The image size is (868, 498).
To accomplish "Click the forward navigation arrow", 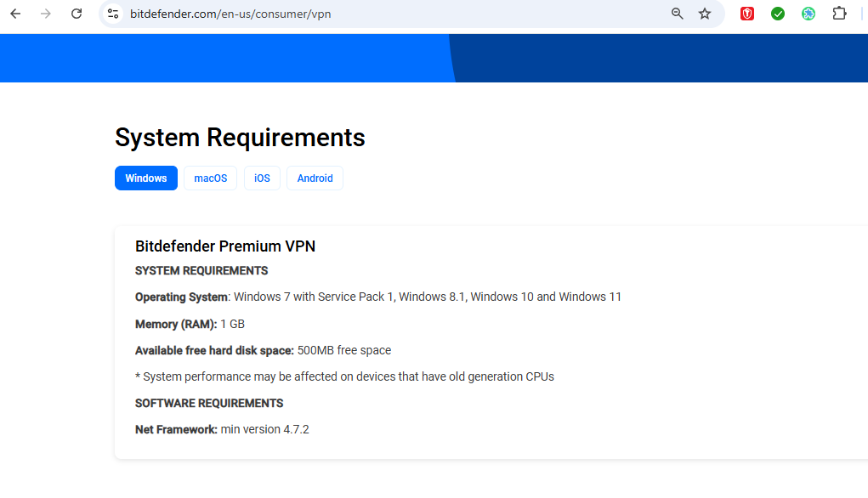I will pyautogui.click(x=45, y=14).
